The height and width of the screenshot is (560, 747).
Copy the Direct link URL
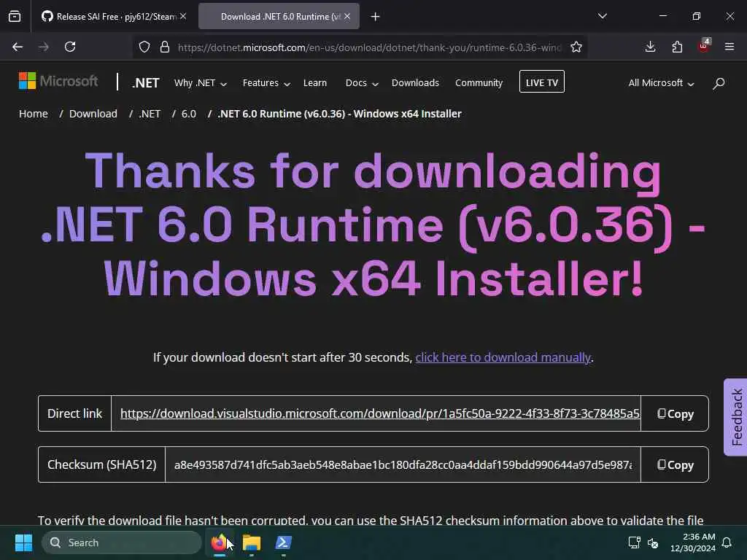(x=675, y=413)
